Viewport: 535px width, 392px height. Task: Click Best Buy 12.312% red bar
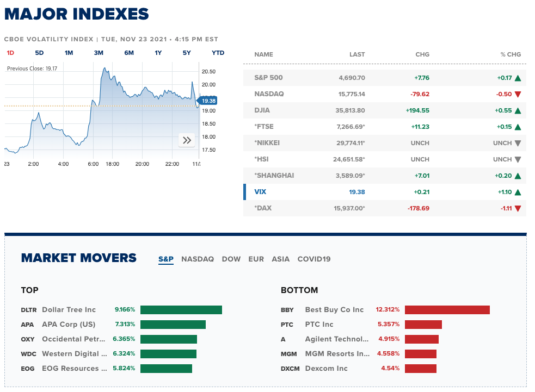click(x=447, y=310)
